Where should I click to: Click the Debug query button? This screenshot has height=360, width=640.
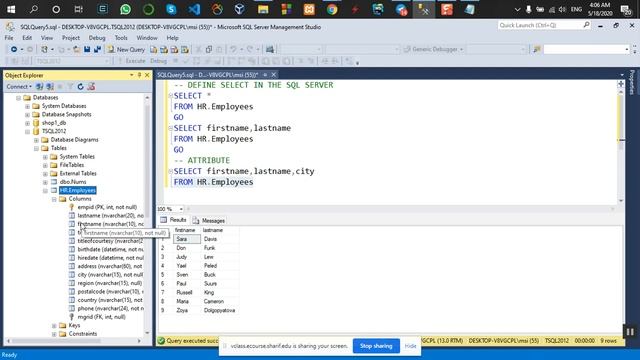(158, 61)
